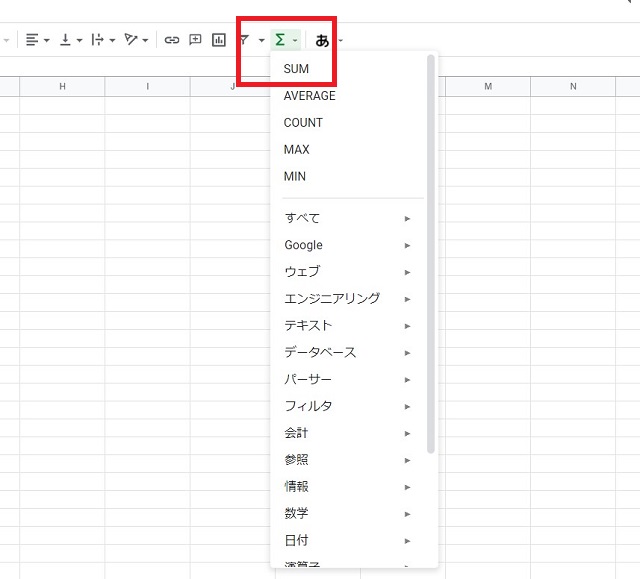This screenshot has width=640, height=579.
Task: Open the 数学 function category
Action: tap(349, 514)
